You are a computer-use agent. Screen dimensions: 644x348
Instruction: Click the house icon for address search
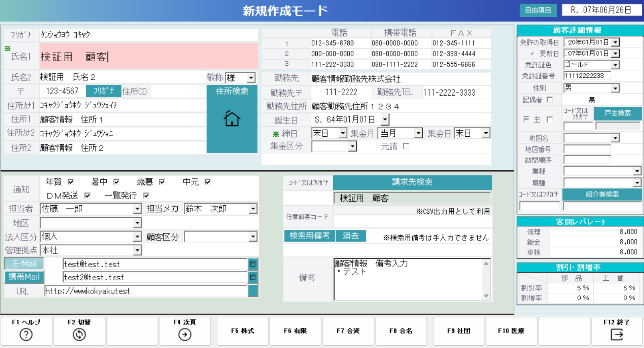point(232,119)
